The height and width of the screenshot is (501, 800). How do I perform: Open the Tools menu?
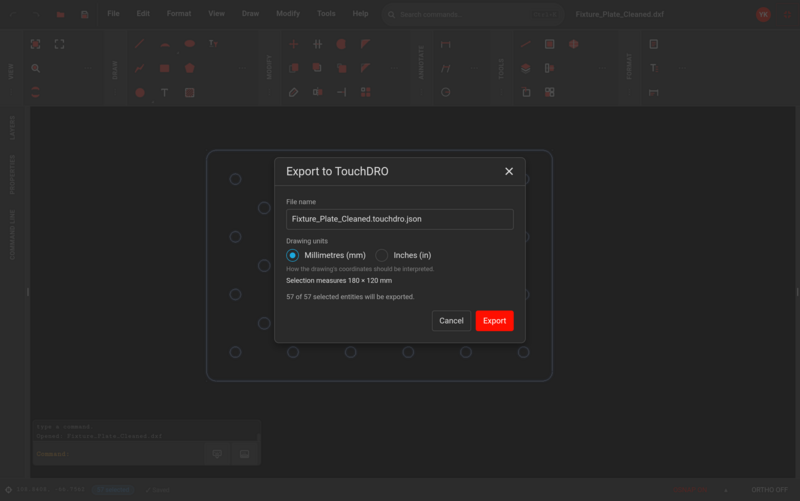pos(326,14)
